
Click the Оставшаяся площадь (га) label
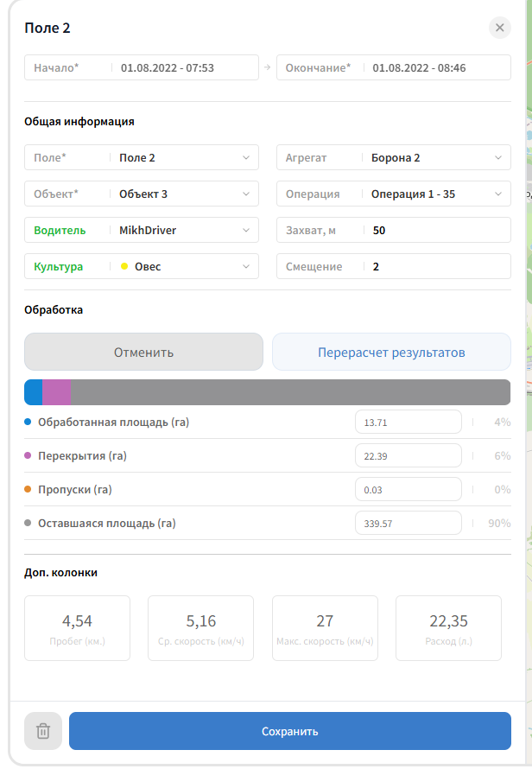click(107, 524)
